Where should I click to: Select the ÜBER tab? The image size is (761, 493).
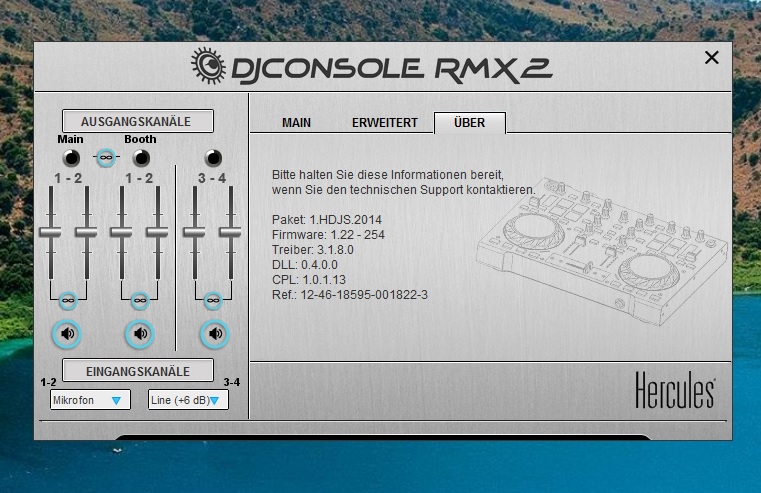470,122
